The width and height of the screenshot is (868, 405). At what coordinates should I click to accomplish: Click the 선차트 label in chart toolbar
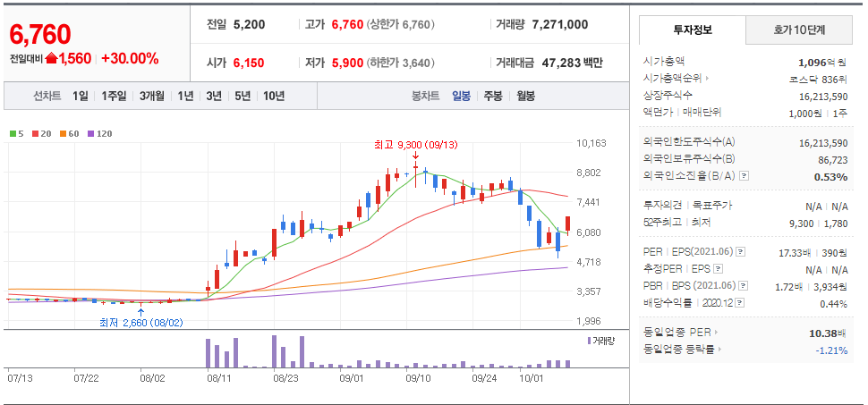click(47, 96)
